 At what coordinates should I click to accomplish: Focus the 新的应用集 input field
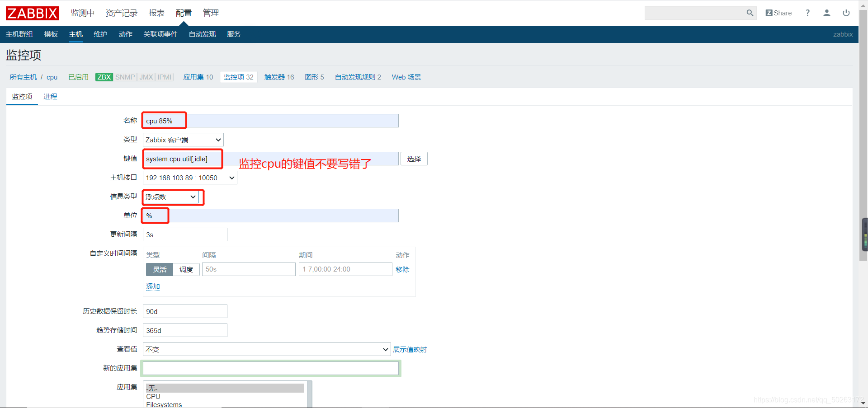[x=271, y=368]
